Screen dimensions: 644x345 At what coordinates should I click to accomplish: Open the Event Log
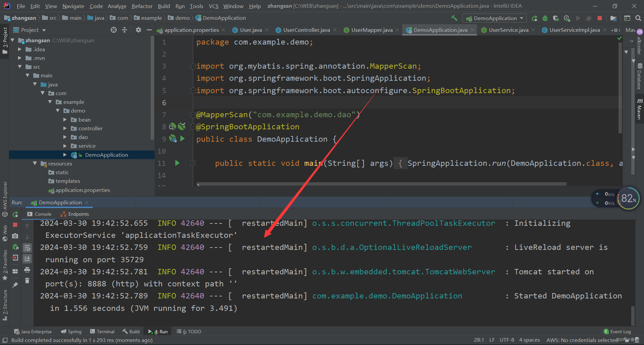617,332
